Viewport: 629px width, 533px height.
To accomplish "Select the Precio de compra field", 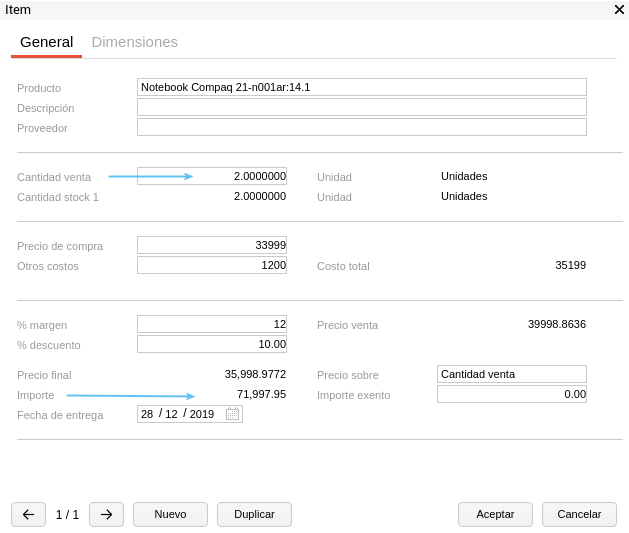I will tap(211, 245).
